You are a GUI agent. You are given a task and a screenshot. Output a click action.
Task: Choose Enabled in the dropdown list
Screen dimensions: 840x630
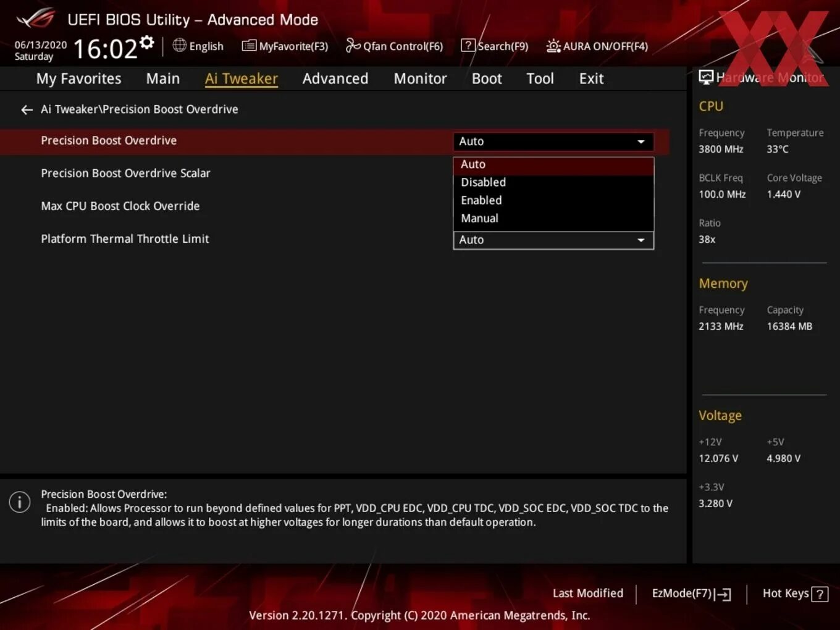coord(553,200)
